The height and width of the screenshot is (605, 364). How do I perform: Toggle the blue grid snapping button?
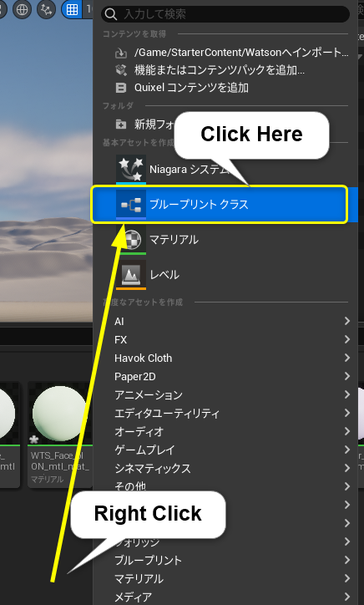(72, 9)
